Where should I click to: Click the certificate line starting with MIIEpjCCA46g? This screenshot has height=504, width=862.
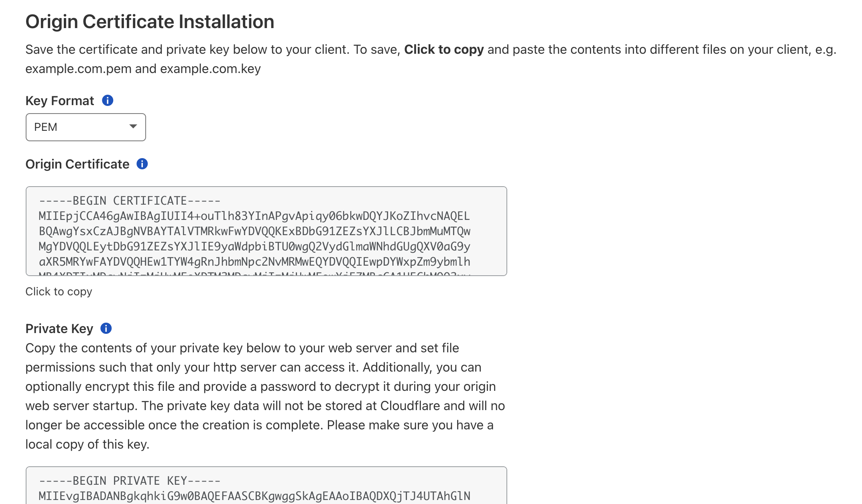click(x=254, y=216)
